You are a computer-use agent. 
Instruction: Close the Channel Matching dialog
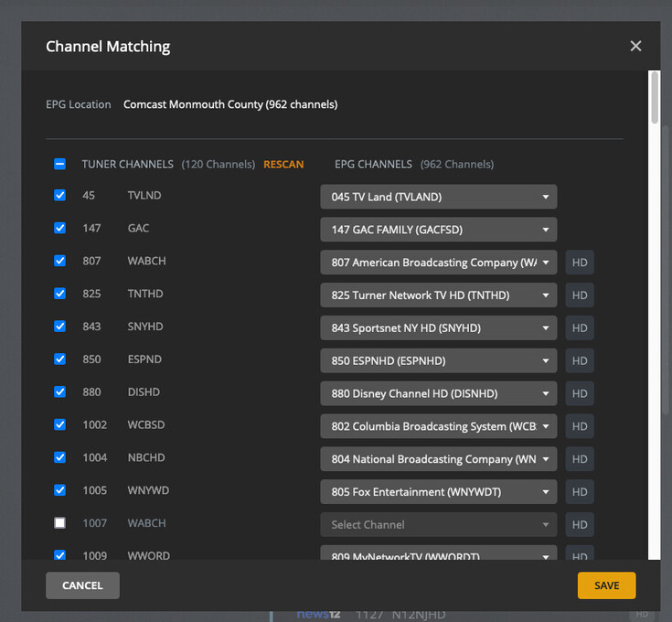tap(635, 47)
